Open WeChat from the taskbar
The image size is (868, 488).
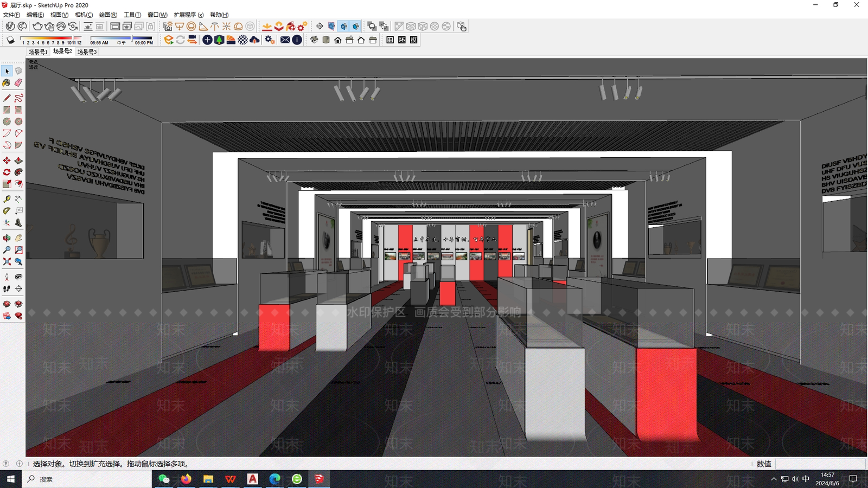[163, 479]
